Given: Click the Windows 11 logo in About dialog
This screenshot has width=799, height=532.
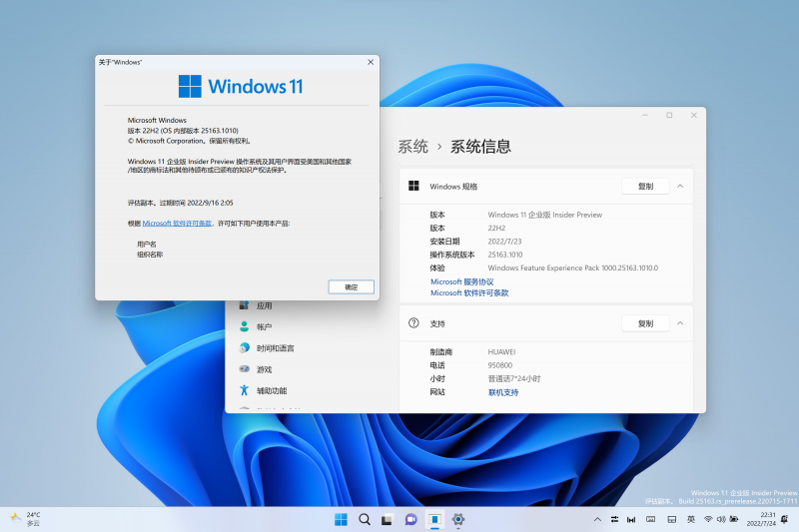Looking at the screenshot, I should point(241,87).
